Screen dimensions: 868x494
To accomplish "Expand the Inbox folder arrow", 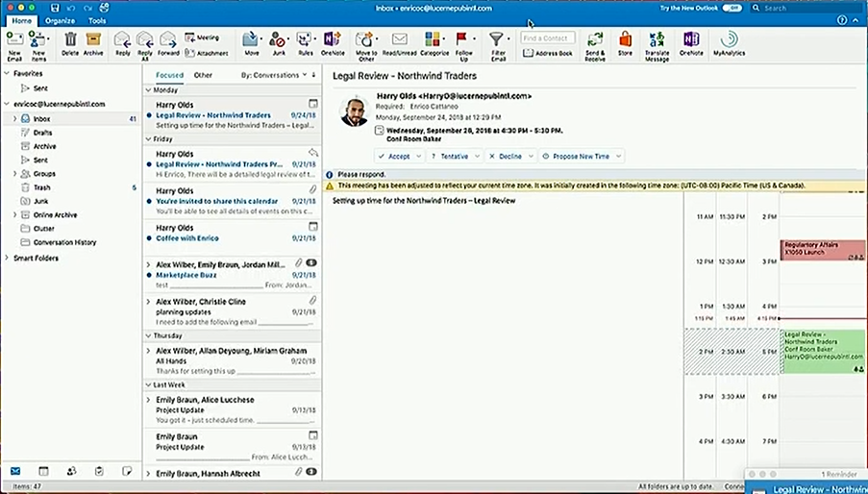I will [15, 118].
